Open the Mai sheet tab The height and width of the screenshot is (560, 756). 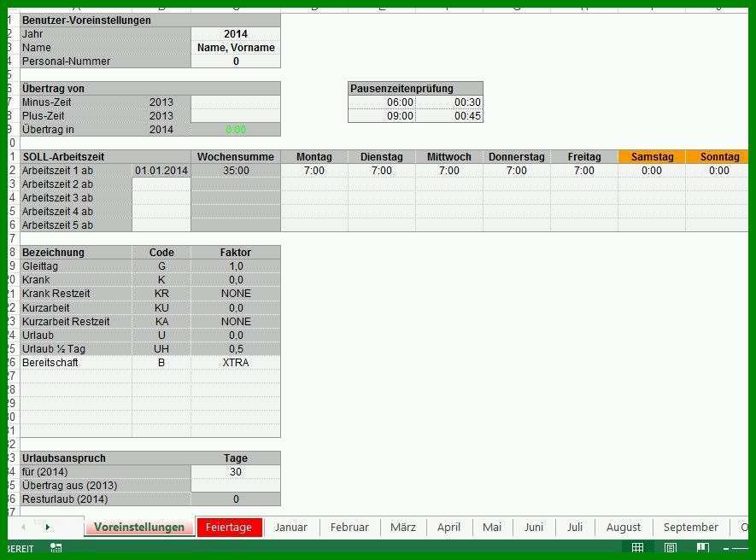pos(492,528)
